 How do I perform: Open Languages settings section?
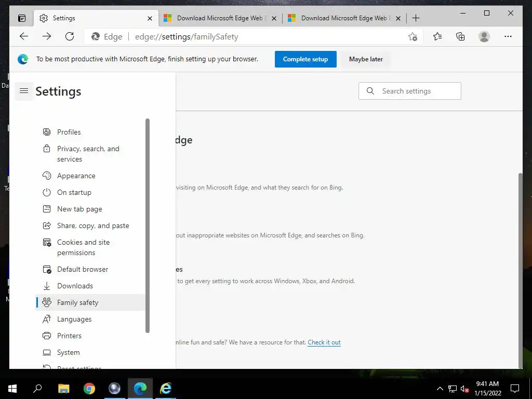point(90,319)
